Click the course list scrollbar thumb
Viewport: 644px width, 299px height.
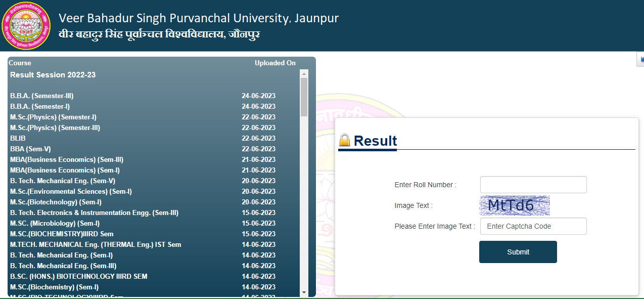click(304, 97)
